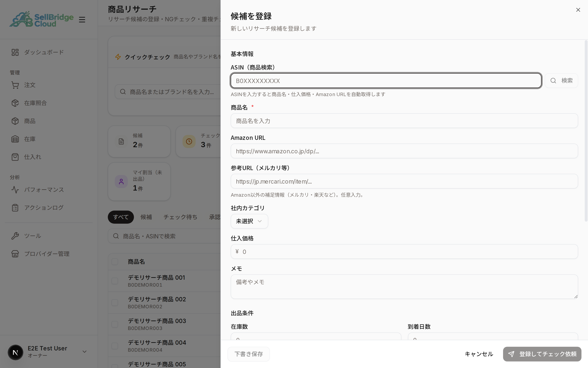Click row text デモリサーチ商品 003
This screenshot has height=368, width=588.
157,321
